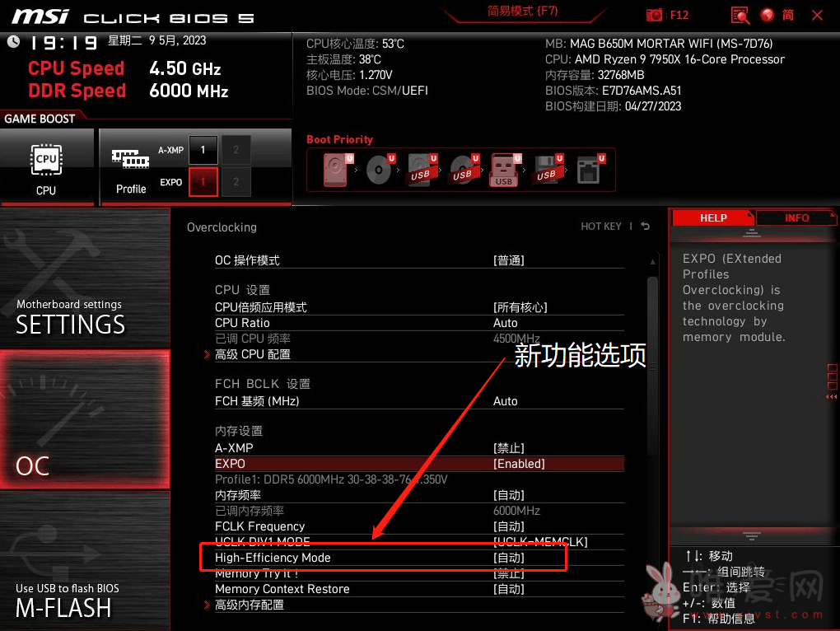Click the Profile1 DDR5 6000MHz info line
Image resolution: width=840 pixels, height=631 pixels.
pos(331,479)
